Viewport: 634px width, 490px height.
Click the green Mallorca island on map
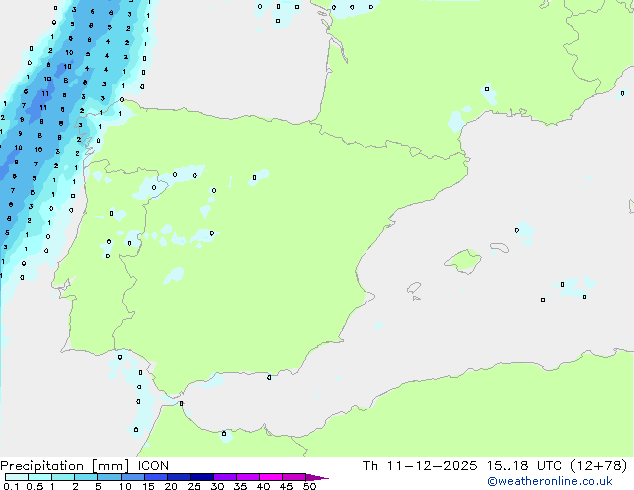(x=463, y=261)
